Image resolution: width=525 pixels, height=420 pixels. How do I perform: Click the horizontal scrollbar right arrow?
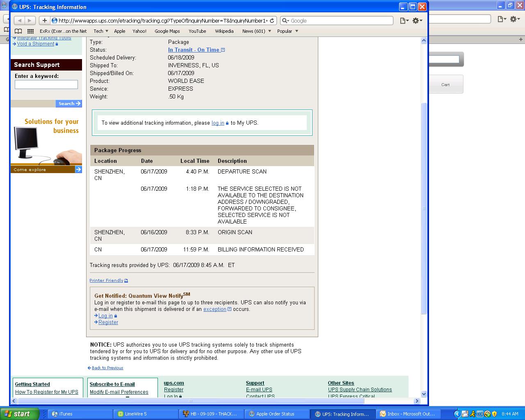[x=417, y=401]
